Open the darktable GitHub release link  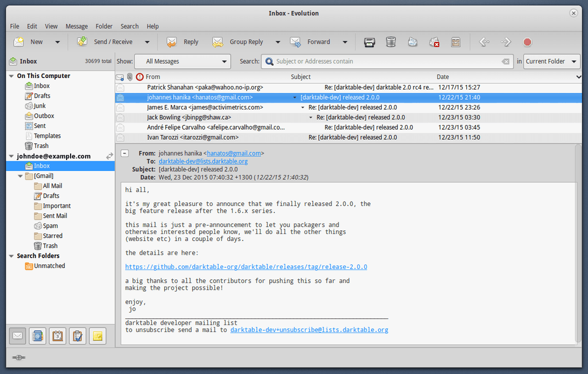click(246, 267)
